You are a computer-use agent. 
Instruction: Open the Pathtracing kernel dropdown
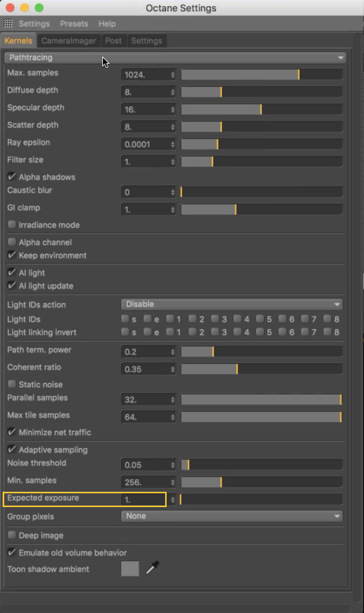(175, 58)
